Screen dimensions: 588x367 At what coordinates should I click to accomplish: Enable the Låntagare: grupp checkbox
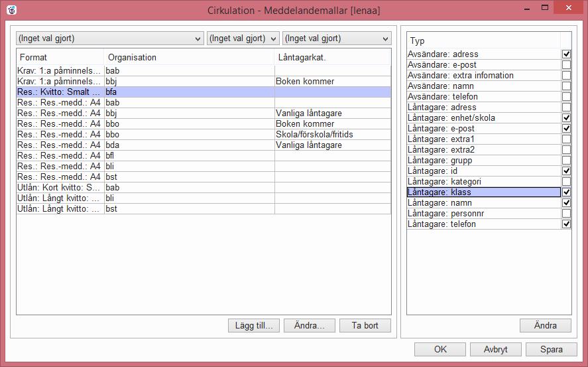(566, 160)
